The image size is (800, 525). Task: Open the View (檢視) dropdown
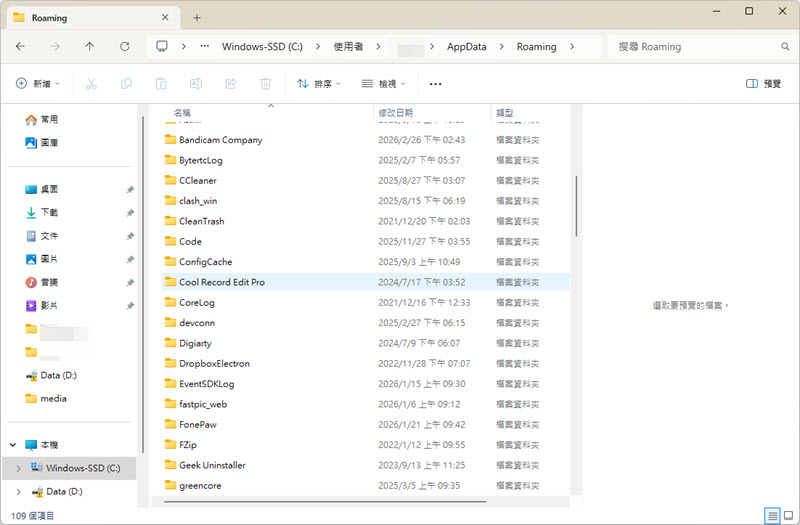click(383, 84)
